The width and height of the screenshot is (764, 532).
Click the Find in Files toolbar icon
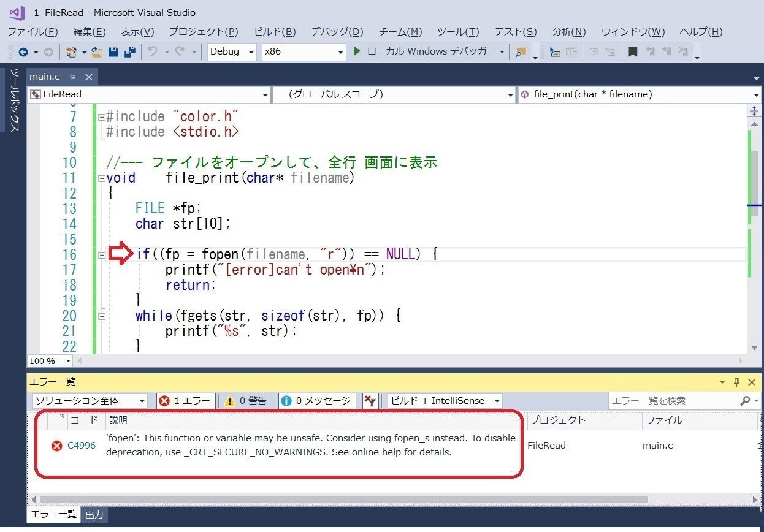521,52
